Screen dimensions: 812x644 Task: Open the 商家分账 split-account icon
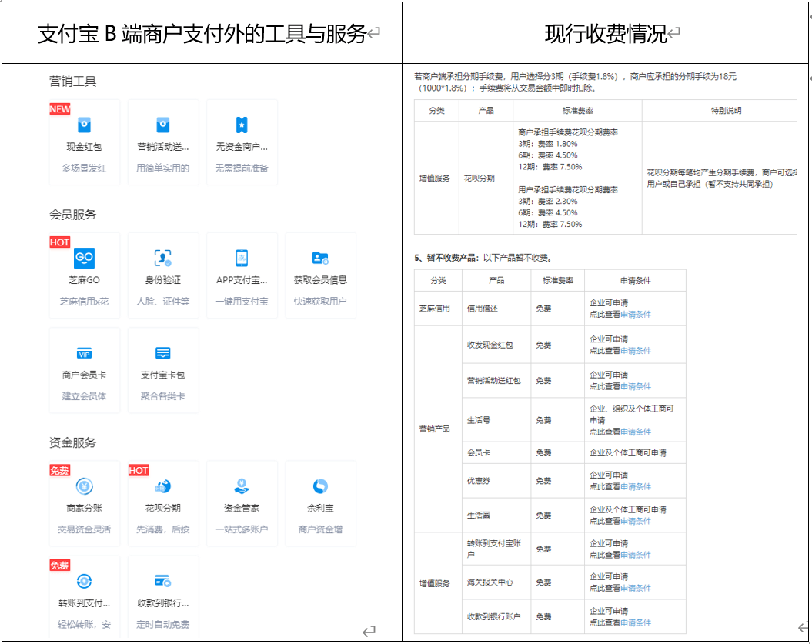(x=84, y=486)
